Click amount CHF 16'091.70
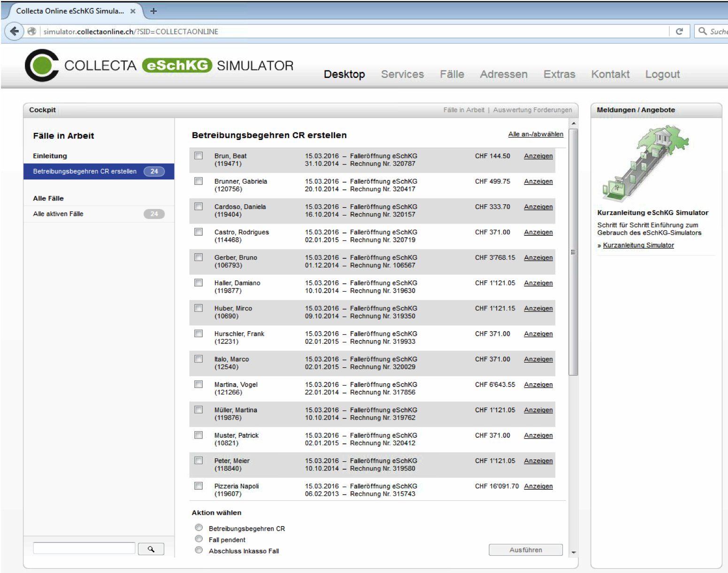728x573 pixels. pos(497,486)
